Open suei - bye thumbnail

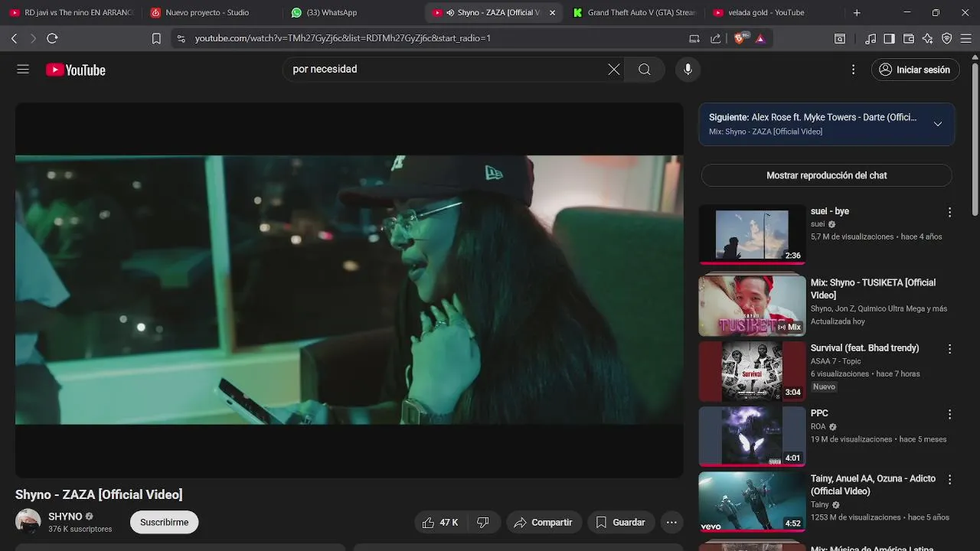click(752, 235)
